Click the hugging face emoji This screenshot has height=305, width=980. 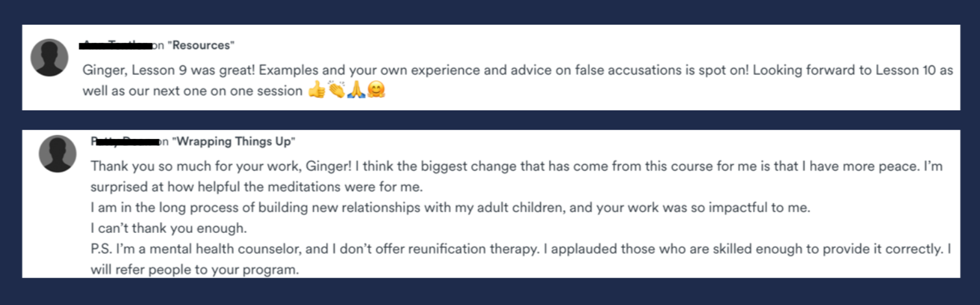[x=376, y=91]
